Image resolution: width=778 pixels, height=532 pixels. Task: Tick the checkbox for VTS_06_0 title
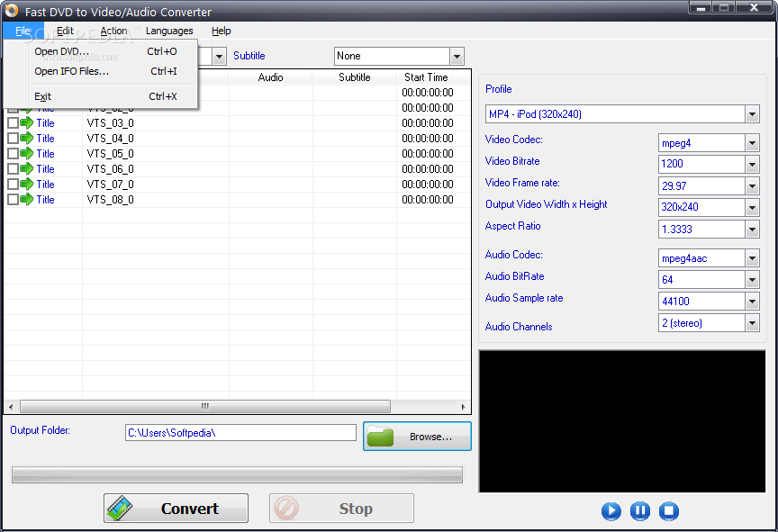point(13,168)
